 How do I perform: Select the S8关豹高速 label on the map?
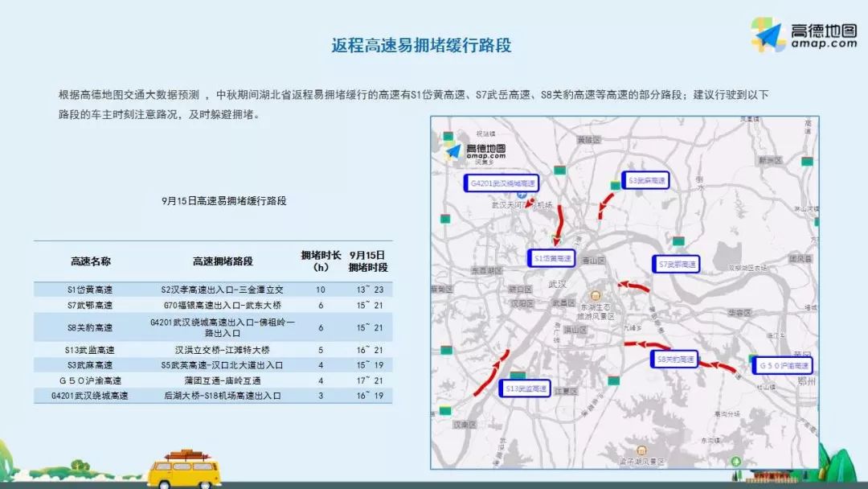[x=674, y=360]
